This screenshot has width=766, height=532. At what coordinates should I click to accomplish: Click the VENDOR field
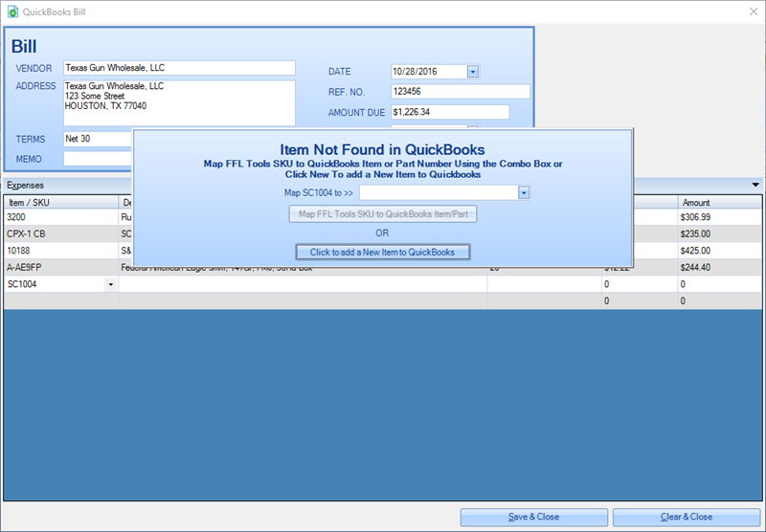point(179,68)
